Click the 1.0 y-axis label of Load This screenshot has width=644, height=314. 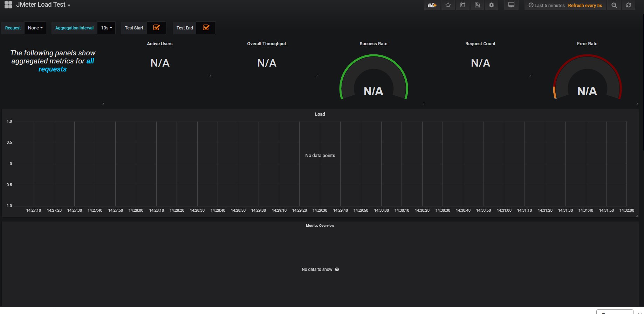click(x=9, y=122)
